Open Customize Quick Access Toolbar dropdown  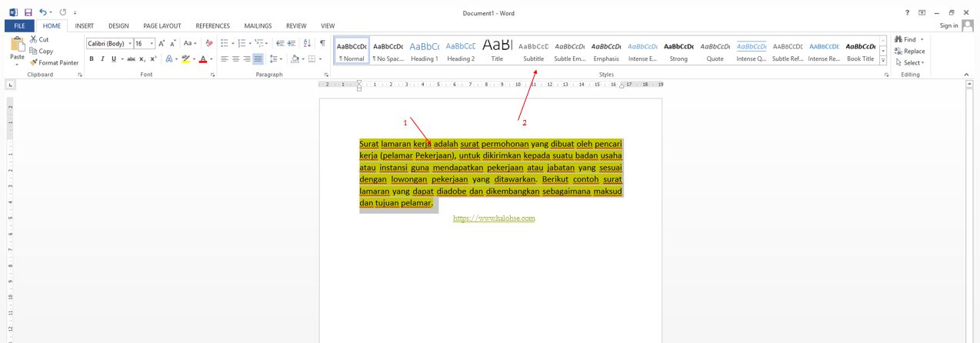coord(75,13)
